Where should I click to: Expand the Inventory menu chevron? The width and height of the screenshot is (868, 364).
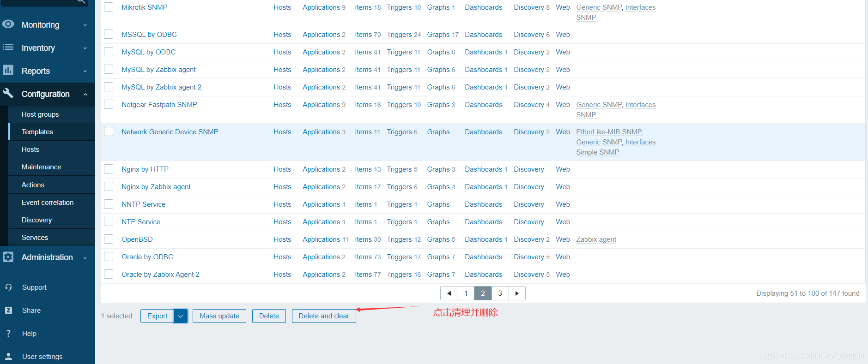click(x=85, y=48)
